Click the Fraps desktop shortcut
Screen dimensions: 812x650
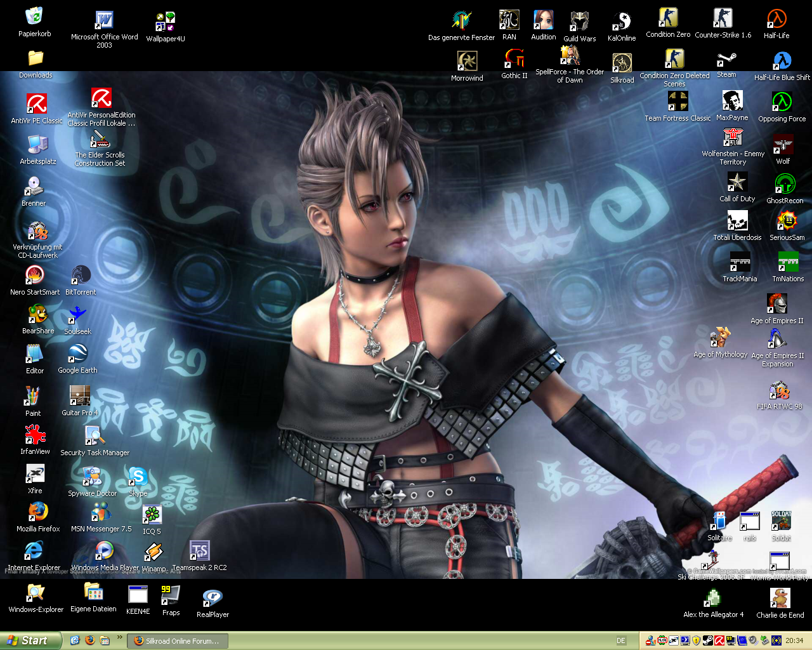click(x=171, y=595)
